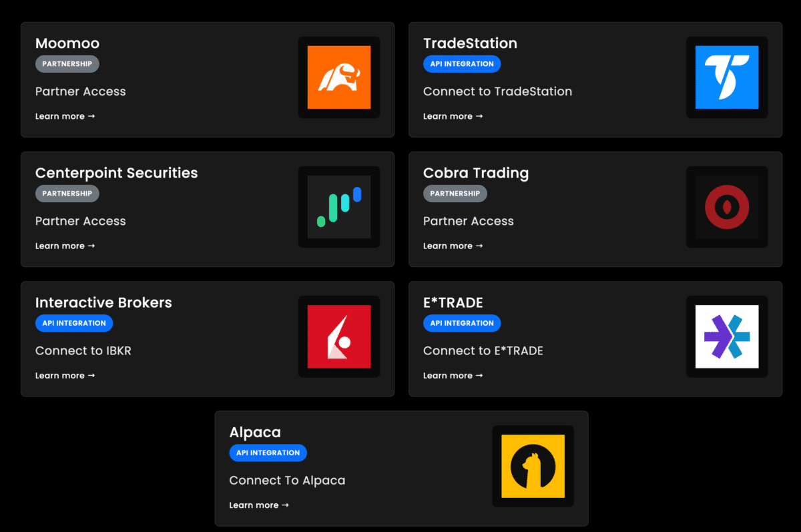Image resolution: width=801 pixels, height=532 pixels.
Task: Click the arrow beside Alpaca's Learn more
Action: tap(286, 505)
